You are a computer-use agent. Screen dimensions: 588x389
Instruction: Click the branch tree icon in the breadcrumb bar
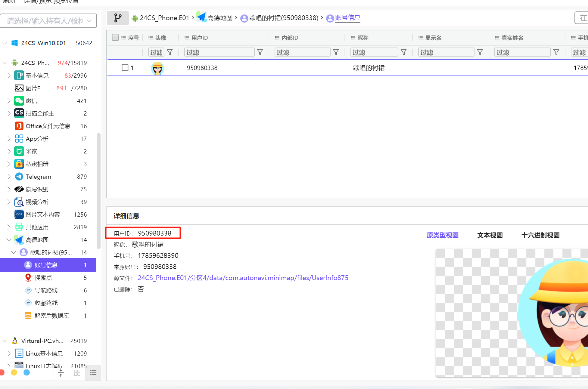(x=118, y=18)
